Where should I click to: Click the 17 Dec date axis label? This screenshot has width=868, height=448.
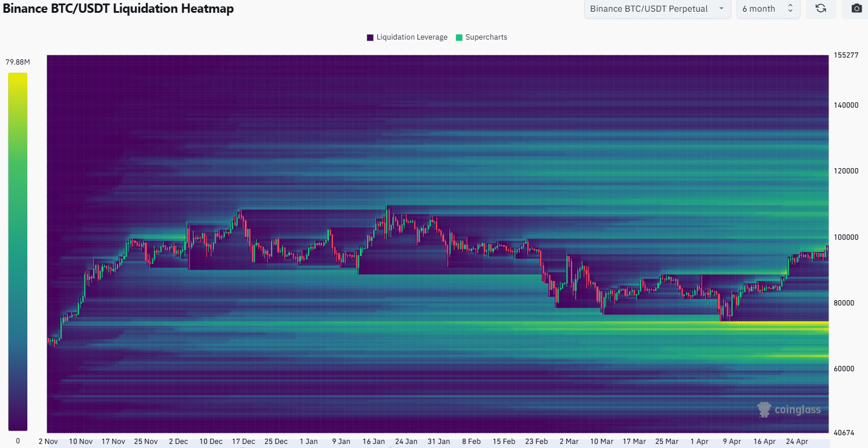pos(243,442)
